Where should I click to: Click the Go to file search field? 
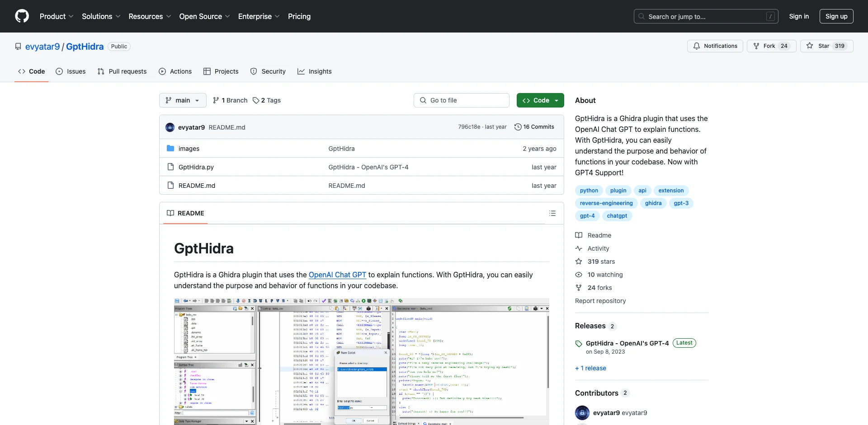[462, 100]
